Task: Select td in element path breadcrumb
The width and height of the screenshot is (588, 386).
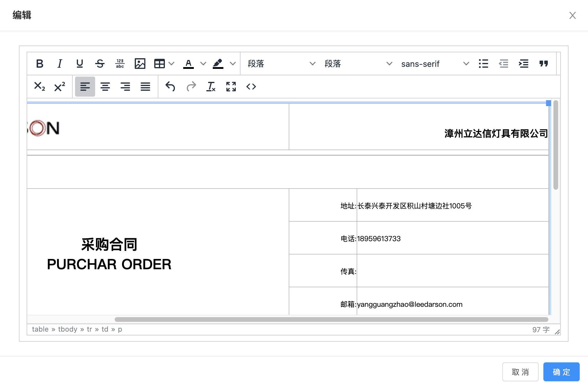Action: tap(105, 329)
